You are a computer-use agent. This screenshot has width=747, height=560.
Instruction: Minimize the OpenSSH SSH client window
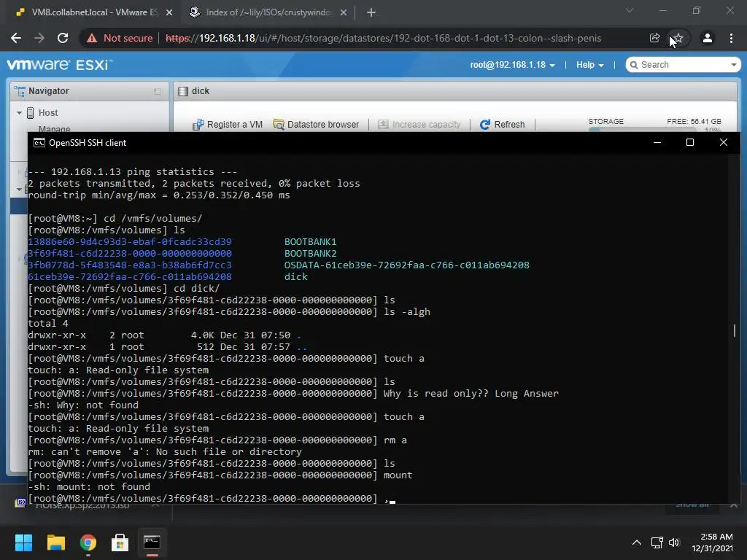657,142
